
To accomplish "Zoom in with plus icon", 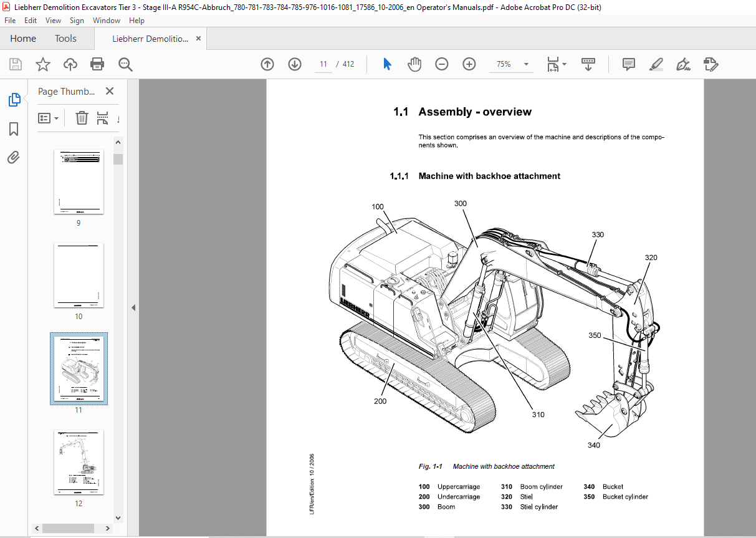I will [469, 64].
